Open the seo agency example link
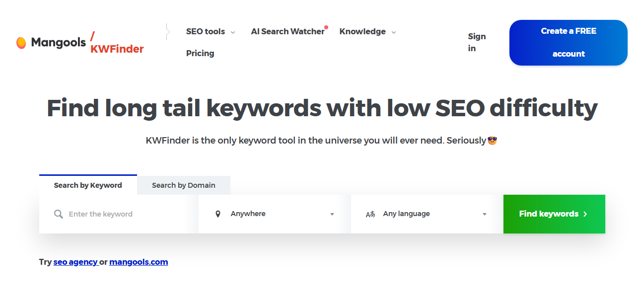This screenshot has width=644, height=304. pos(75,262)
